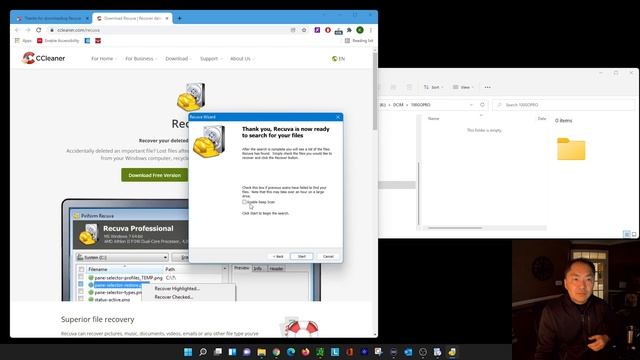Click Back in the Recuva Wizard

pyautogui.click(x=278, y=256)
